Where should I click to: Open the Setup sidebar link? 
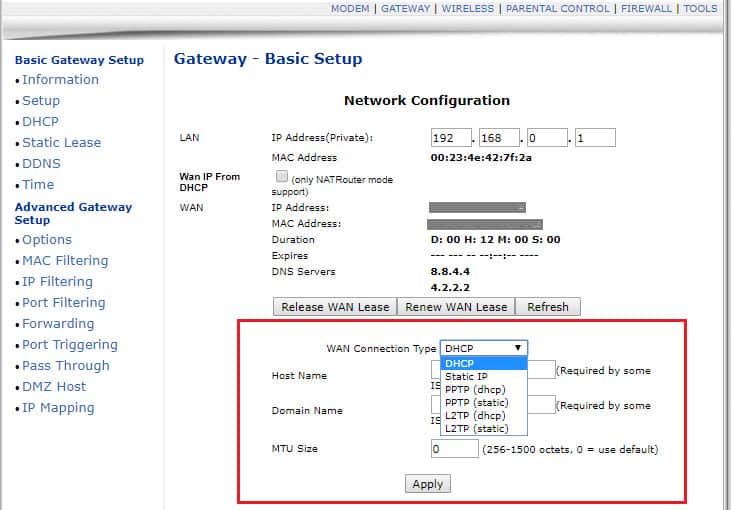coord(41,101)
